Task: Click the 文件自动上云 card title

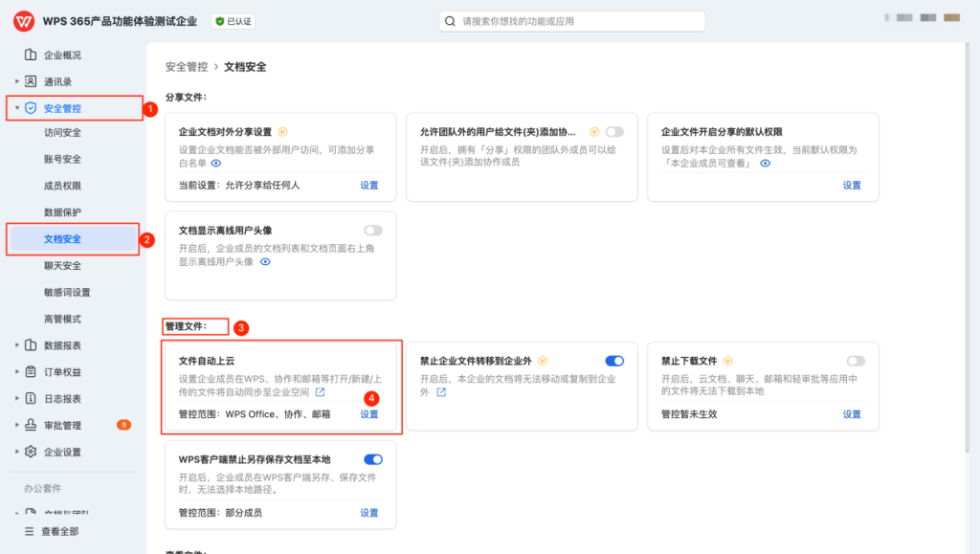Action: pyautogui.click(x=207, y=361)
